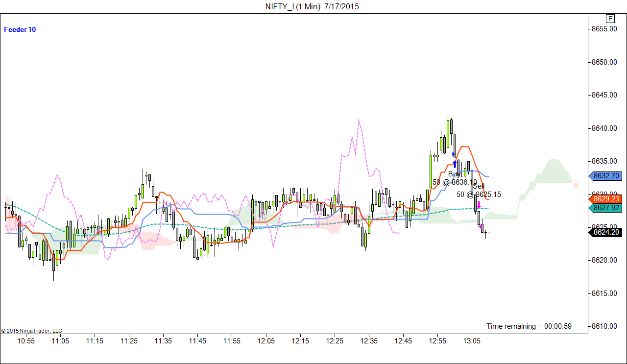Click the 11:45 time axis label
The width and height of the screenshot is (627, 364).
point(197,341)
